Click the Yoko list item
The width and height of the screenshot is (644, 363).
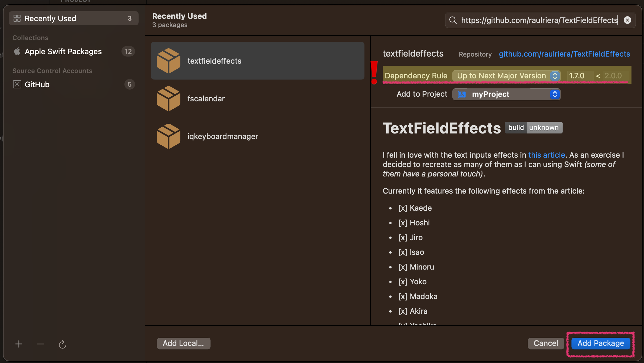tap(413, 282)
